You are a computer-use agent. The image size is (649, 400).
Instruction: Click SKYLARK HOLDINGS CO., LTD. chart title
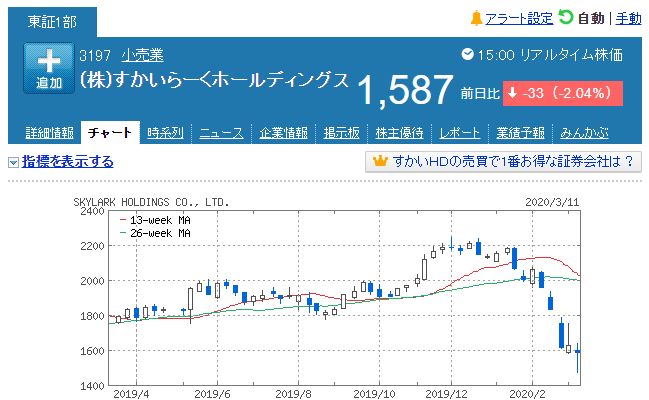click(x=151, y=202)
